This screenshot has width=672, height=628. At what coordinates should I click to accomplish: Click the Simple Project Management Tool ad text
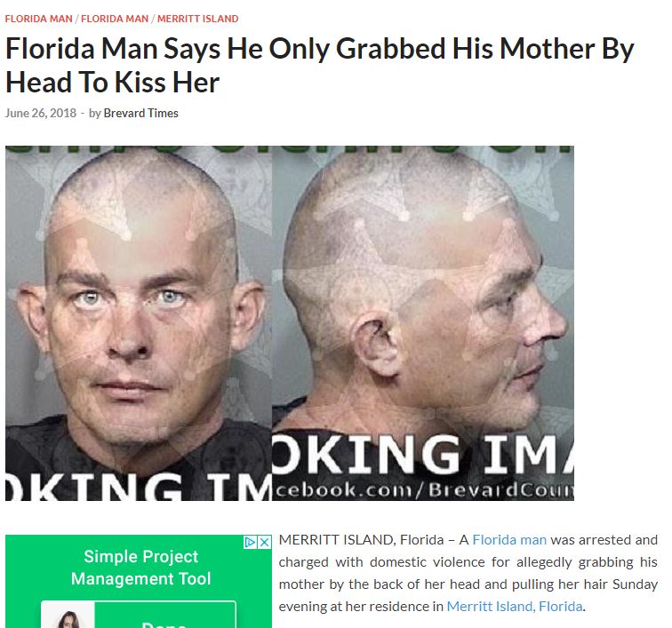[141, 568]
